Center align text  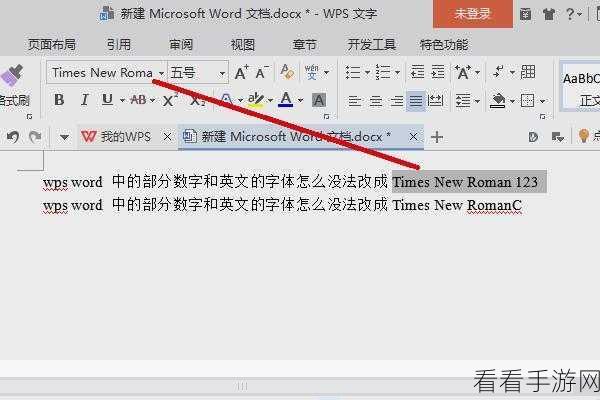coord(376,101)
